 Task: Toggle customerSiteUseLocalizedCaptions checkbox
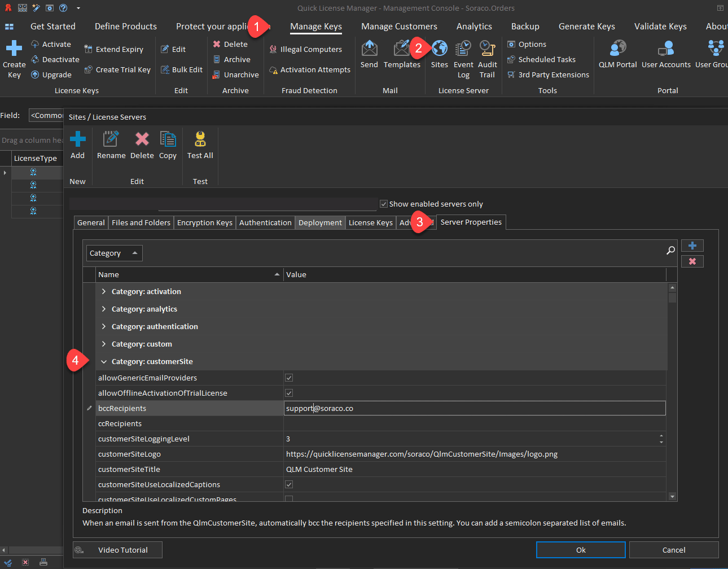(x=289, y=484)
